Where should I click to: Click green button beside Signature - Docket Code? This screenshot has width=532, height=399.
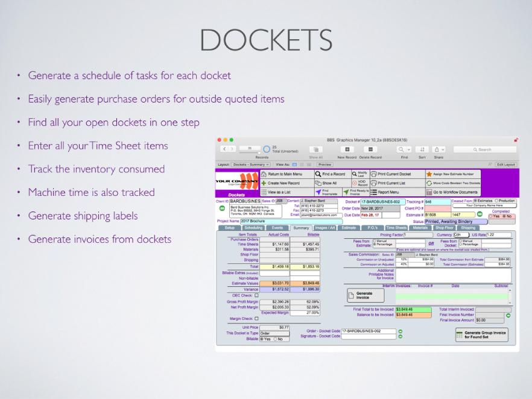click(401, 336)
